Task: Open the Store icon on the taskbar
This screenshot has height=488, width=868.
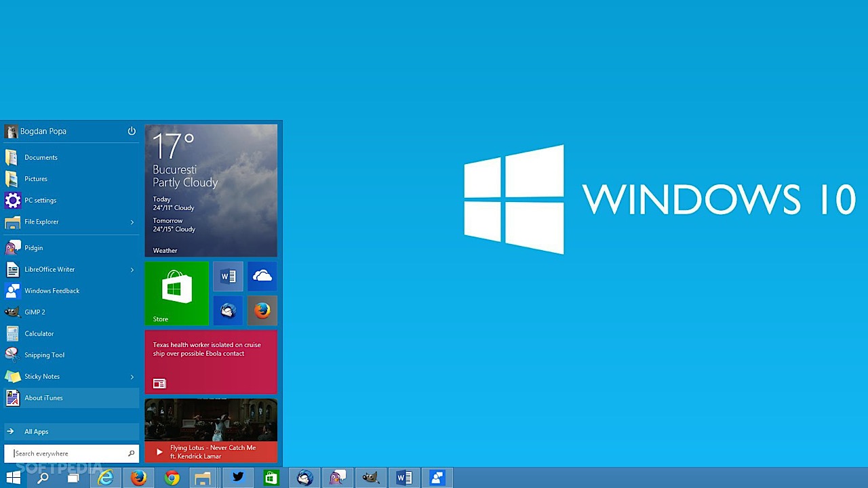Action: pyautogui.click(x=271, y=478)
